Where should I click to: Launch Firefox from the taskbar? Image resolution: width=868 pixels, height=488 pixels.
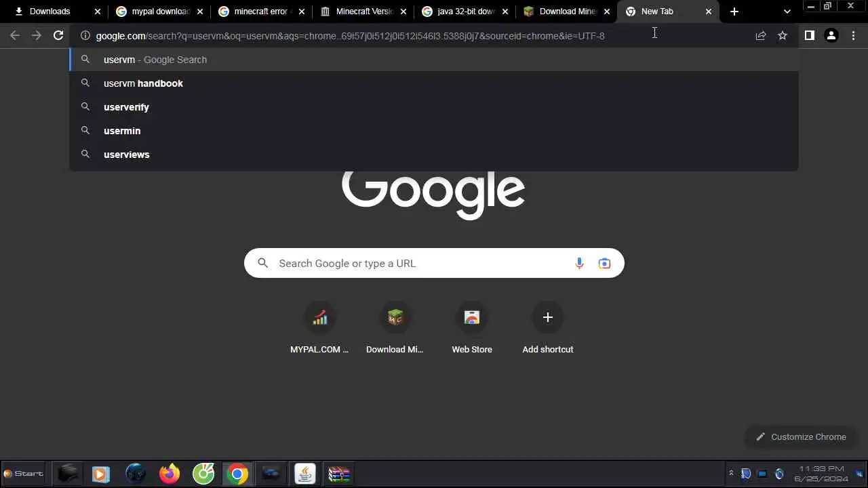point(170,473)
